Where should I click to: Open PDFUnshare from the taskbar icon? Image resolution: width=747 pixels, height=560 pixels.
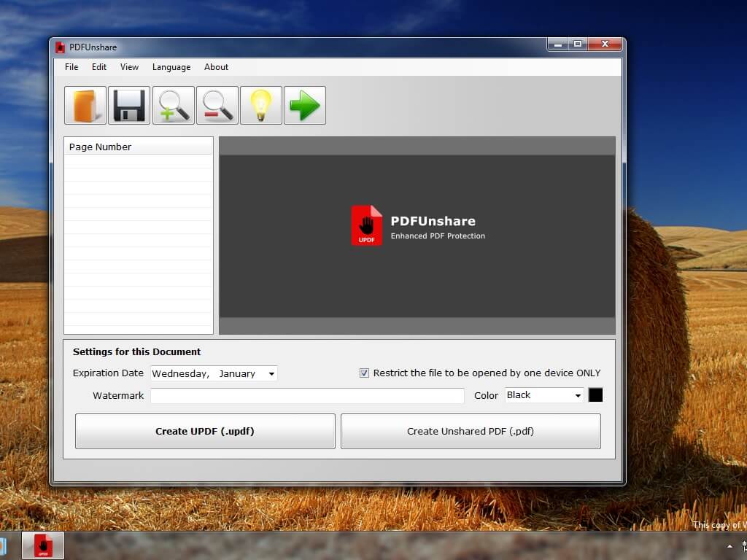tap(42, 545)
